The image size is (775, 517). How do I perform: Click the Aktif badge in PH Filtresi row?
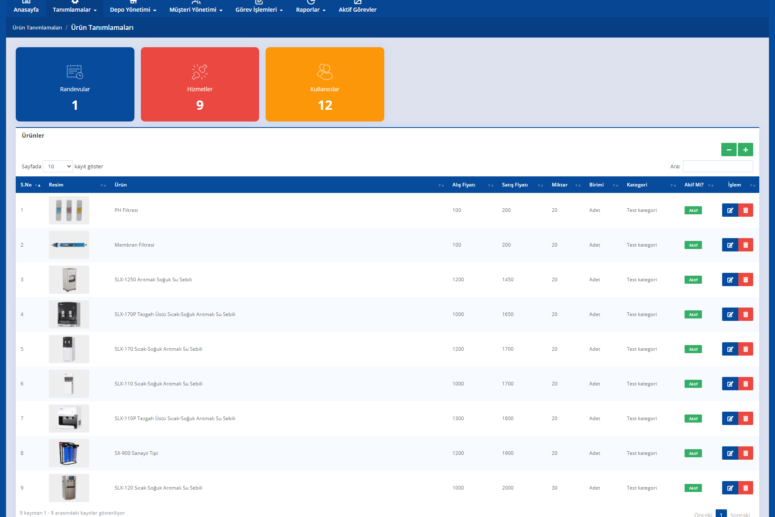(x=692, y=210)
